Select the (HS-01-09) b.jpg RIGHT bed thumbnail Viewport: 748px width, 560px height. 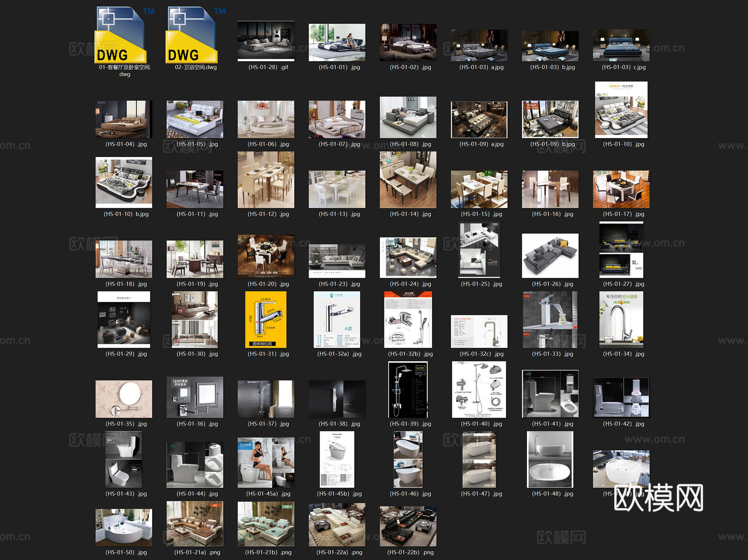(550, 119)
